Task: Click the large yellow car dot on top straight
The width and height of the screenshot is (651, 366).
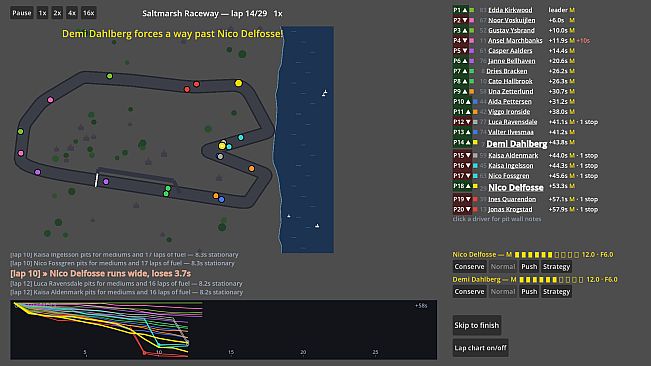Action: (x=238, y=83)
